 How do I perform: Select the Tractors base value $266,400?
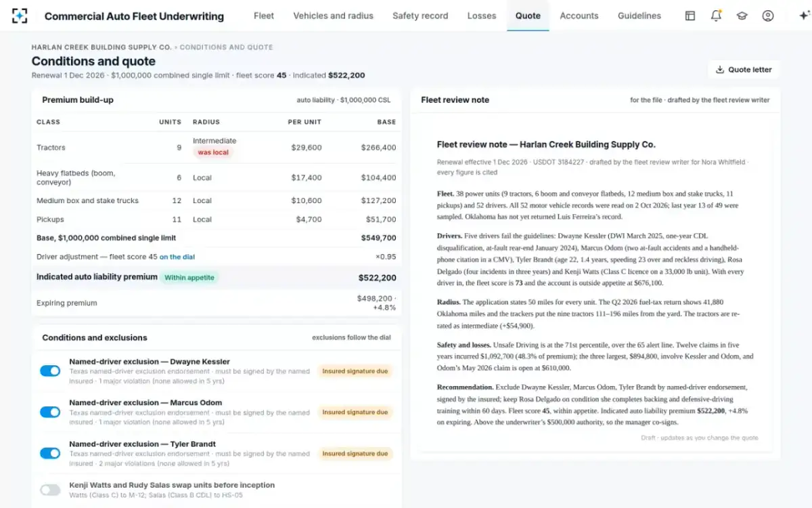[379, 147]
